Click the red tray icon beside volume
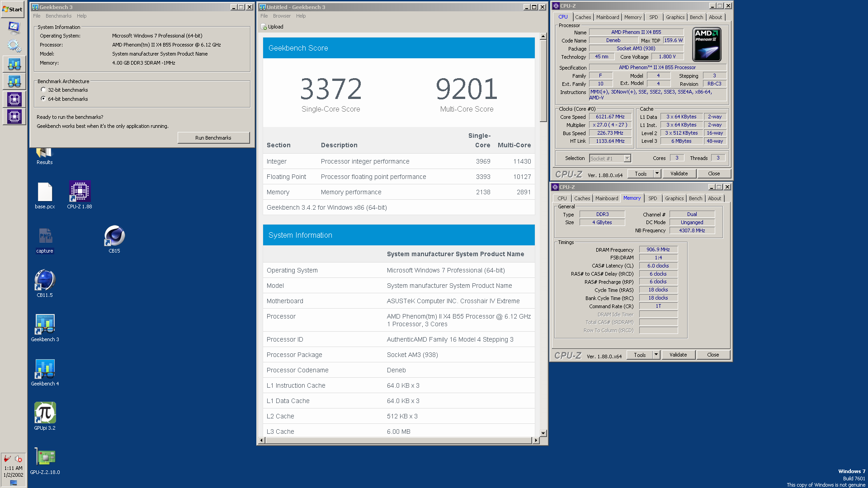This screenshot has width=868, height=488. pos(7,459)
